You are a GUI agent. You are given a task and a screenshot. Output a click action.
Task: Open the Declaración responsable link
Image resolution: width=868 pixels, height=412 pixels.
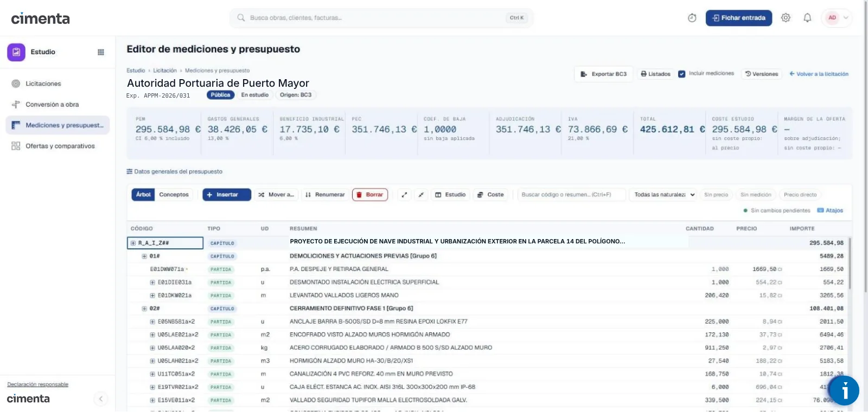[x=38, y=385]
